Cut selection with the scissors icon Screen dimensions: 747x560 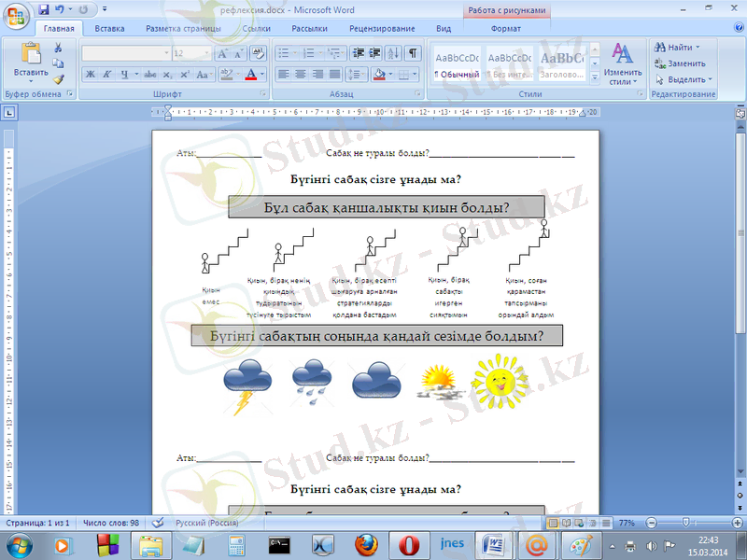58,48
